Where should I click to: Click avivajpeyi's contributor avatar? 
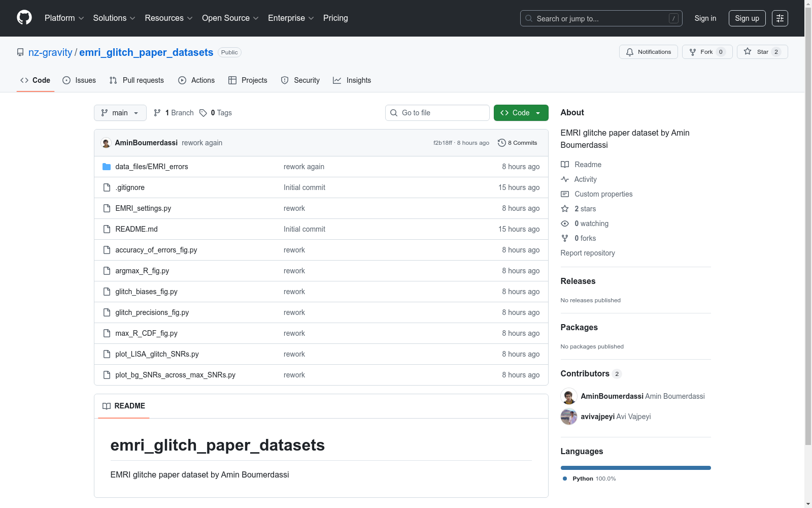[x=569, y=417]
